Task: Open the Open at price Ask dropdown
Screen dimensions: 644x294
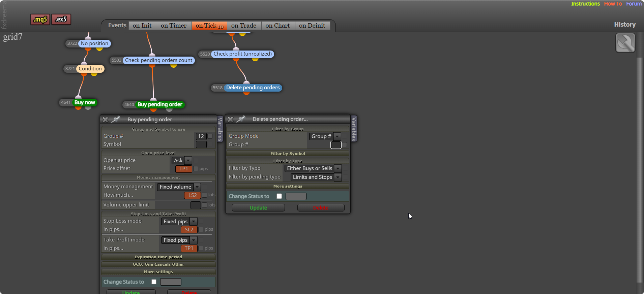Action: 182,161
